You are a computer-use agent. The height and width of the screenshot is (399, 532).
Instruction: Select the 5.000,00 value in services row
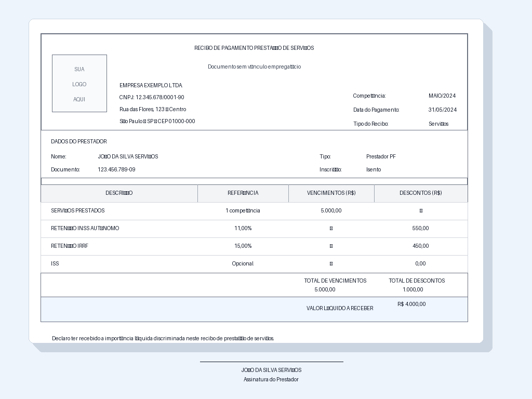pyautogui.click(x=331, y=211)
